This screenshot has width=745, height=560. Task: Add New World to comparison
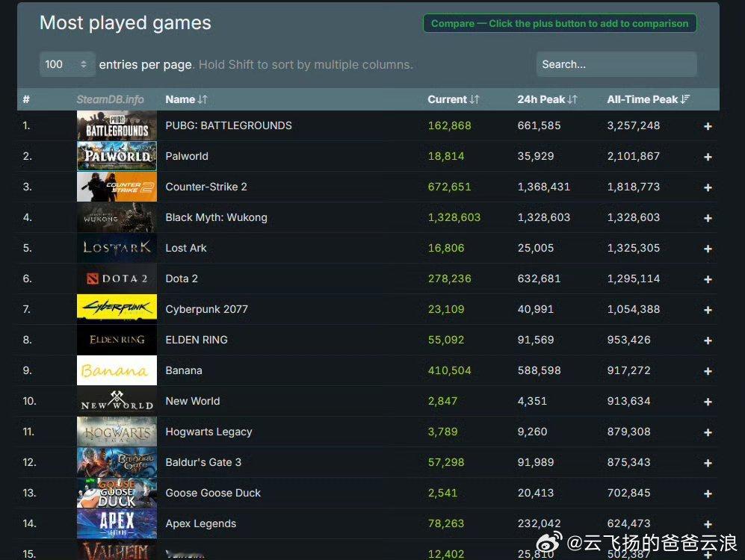click(x=708, y=402)
